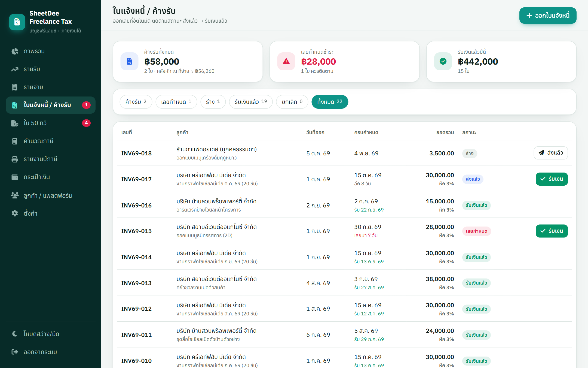Screen dimensions: 588x368
Task: Show the รับเงินแล้ว filter tab
Action: [x=251, y=102]
